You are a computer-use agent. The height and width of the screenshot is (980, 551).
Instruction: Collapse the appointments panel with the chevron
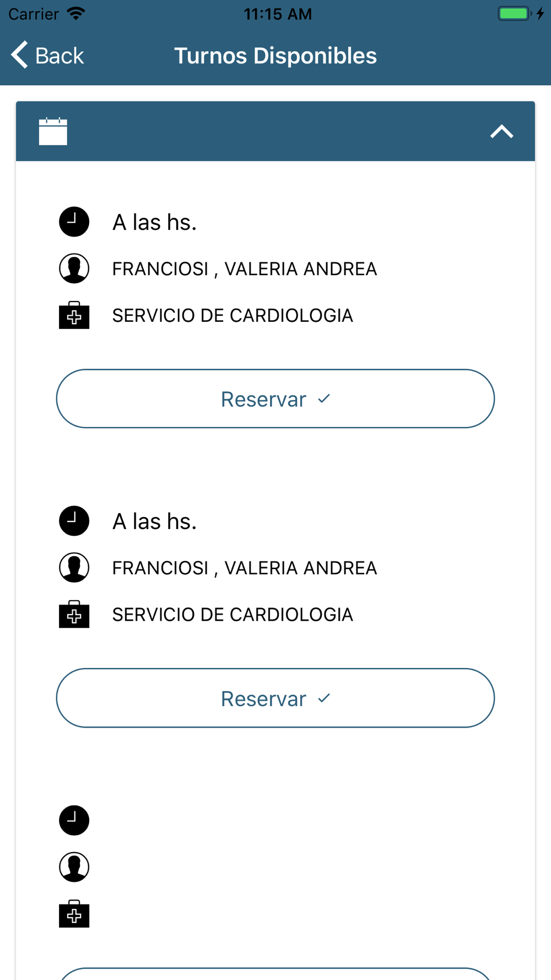(x=501, y=132)
